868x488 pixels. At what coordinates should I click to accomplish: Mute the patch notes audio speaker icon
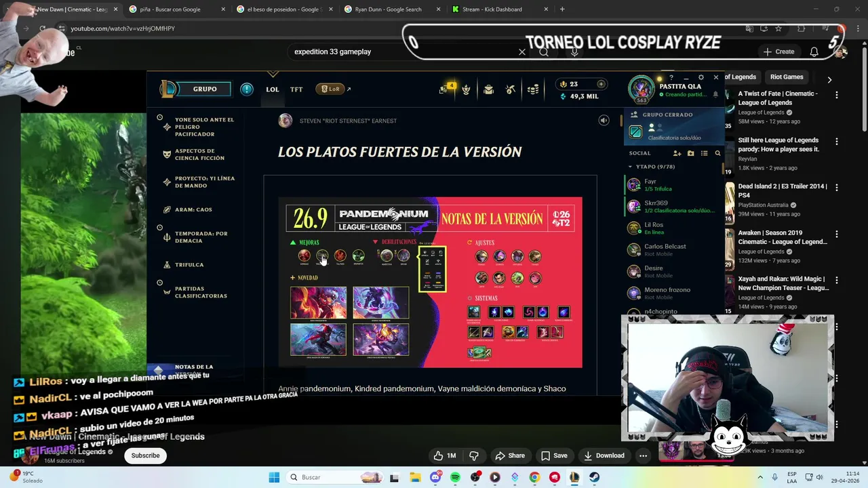coord(604,121)
